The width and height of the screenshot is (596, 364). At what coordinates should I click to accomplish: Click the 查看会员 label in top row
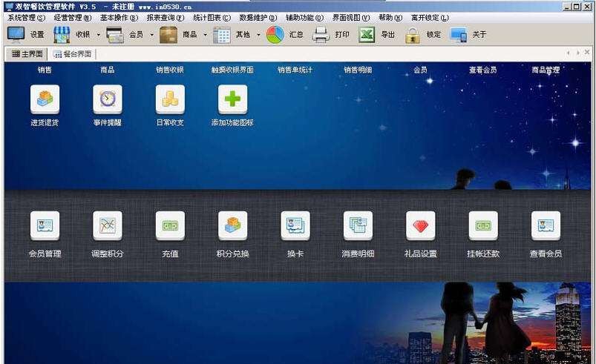coord(483,70)
